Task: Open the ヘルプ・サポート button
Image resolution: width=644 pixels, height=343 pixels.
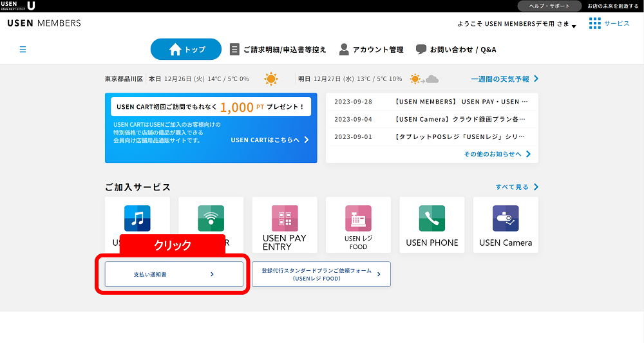Action: pos(549,6)
